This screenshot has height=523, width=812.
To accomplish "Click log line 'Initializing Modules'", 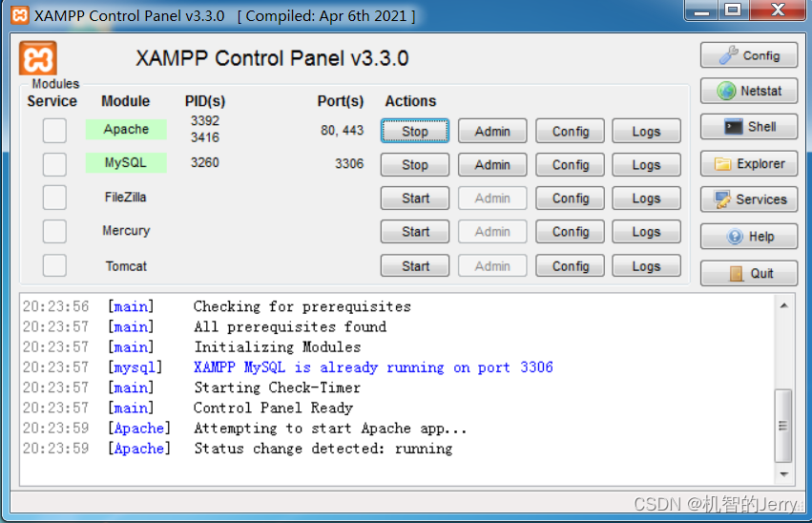I will 277,347.
